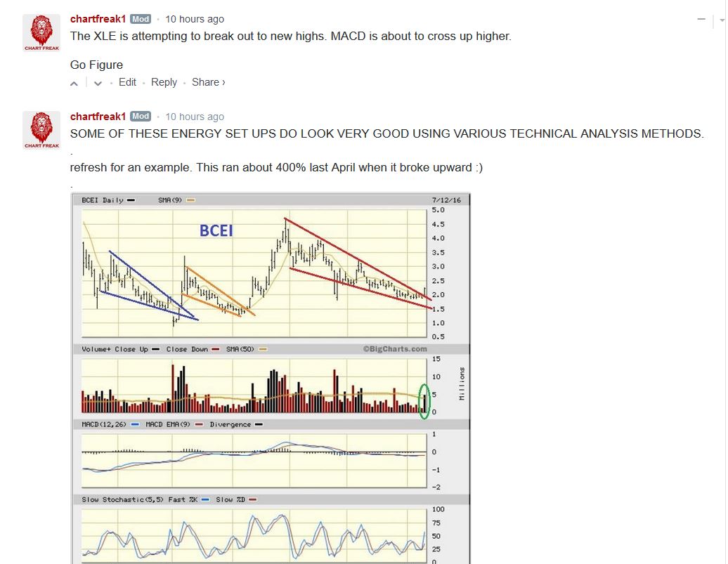Open timestamp '10 hours ago' of second comment
Image resolution: width=728 pixels, height=564 pixels.
(x=195, y=117)
